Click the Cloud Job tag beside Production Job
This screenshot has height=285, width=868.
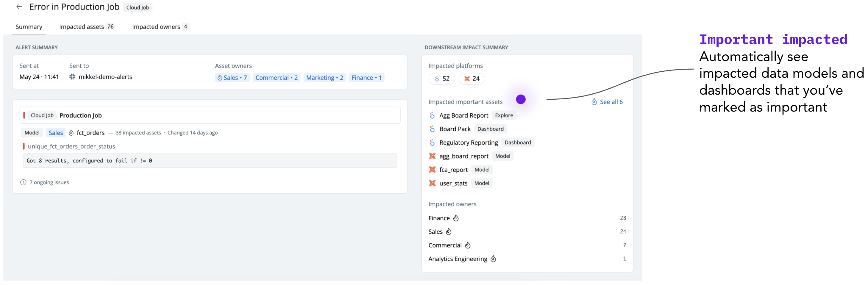42,115
